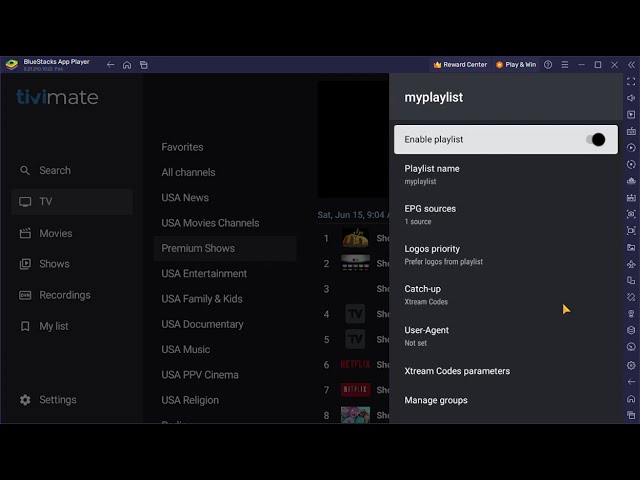
Task: Click the TV monitor icon
Action: click(25, 202)
